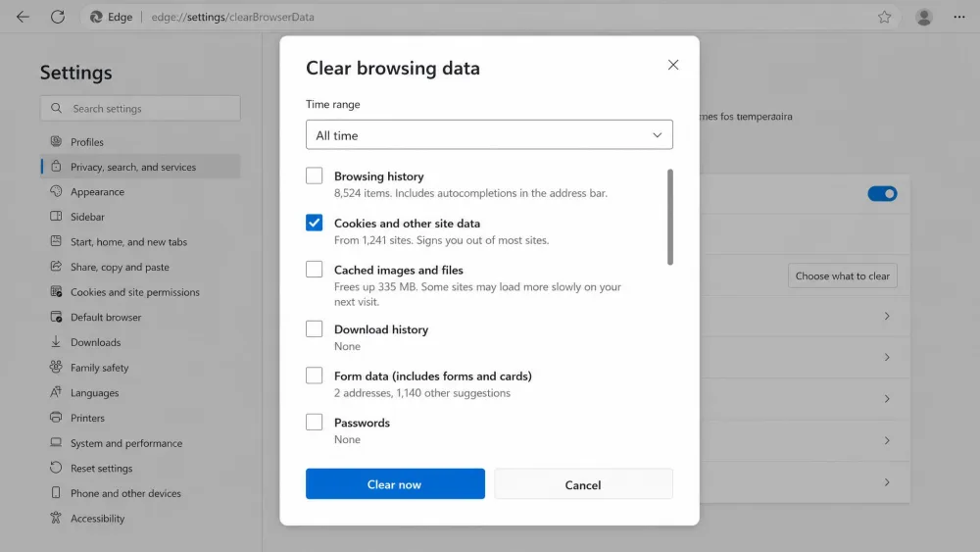Check the Browsing history checkbox
This screenshot has width=980, height=552.
314,176
